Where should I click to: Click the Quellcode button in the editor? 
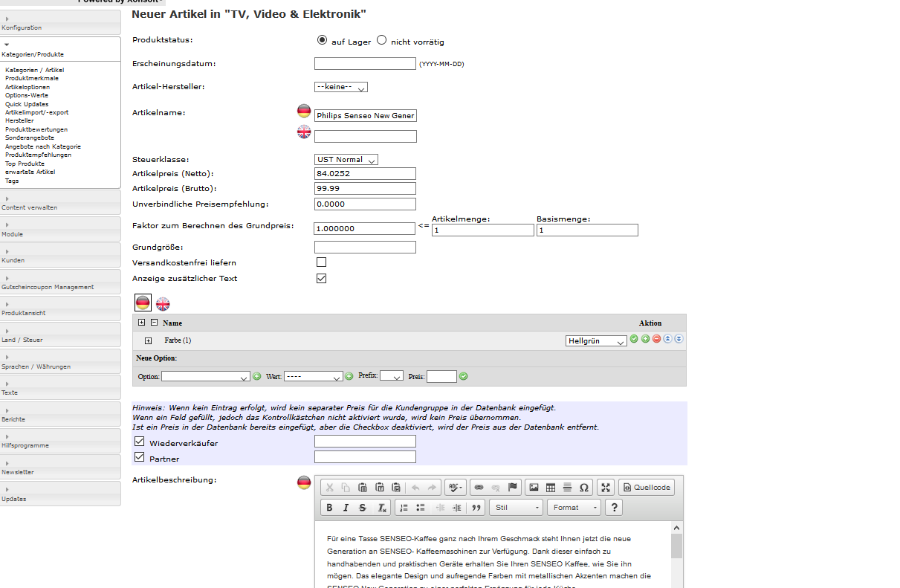pyautogui.click(x=647, y=488)
